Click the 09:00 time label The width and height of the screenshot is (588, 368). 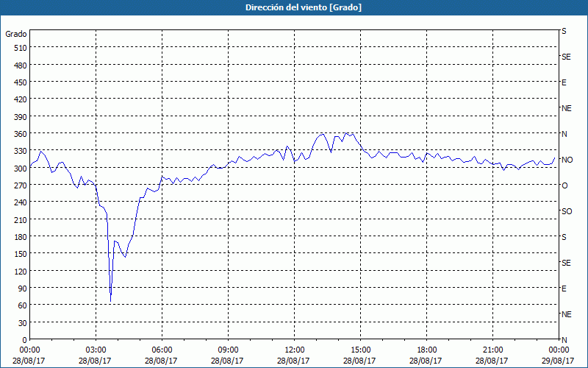coord(228,350)
